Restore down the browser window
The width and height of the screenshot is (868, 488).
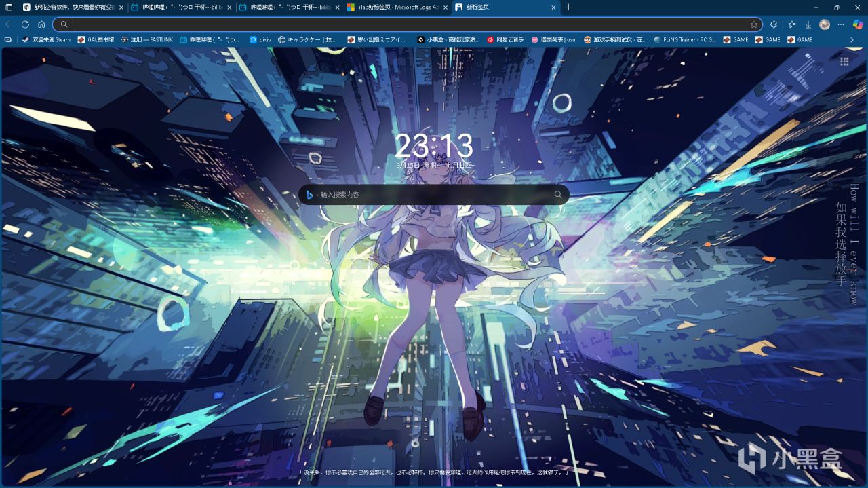point(836,7)
